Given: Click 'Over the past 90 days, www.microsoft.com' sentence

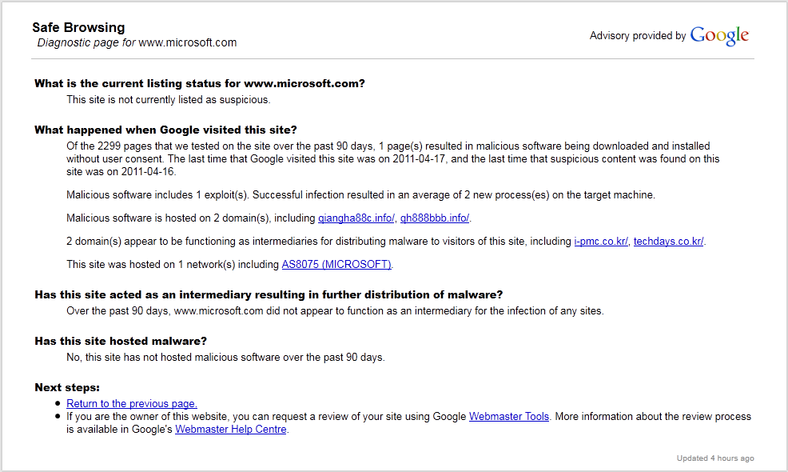Looking at the screenshot, I should coord(335,311).
